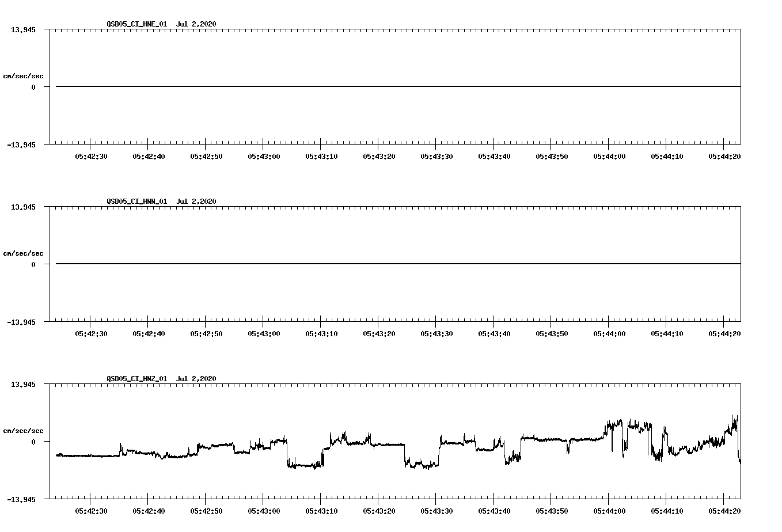Click 05:42:30 time label under HNE plot
The height and width of the screenshot is (532, 782).
point(91,156)
